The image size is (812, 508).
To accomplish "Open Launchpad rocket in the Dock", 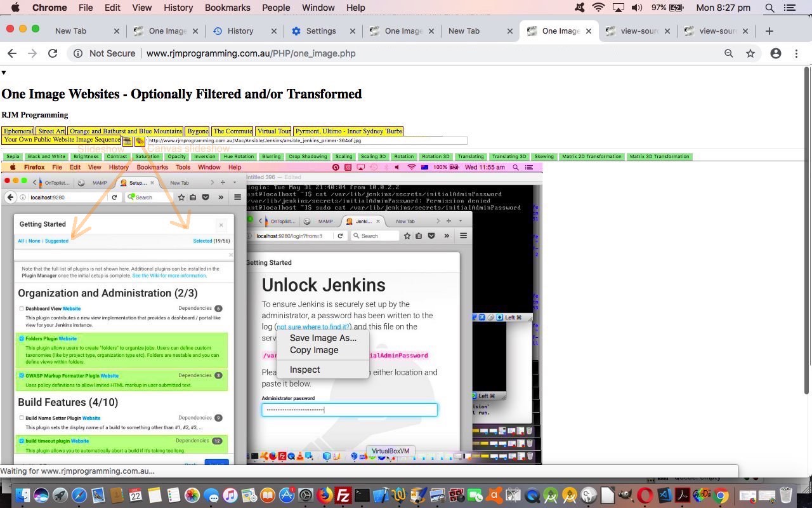I will click(x=60, y=495).
